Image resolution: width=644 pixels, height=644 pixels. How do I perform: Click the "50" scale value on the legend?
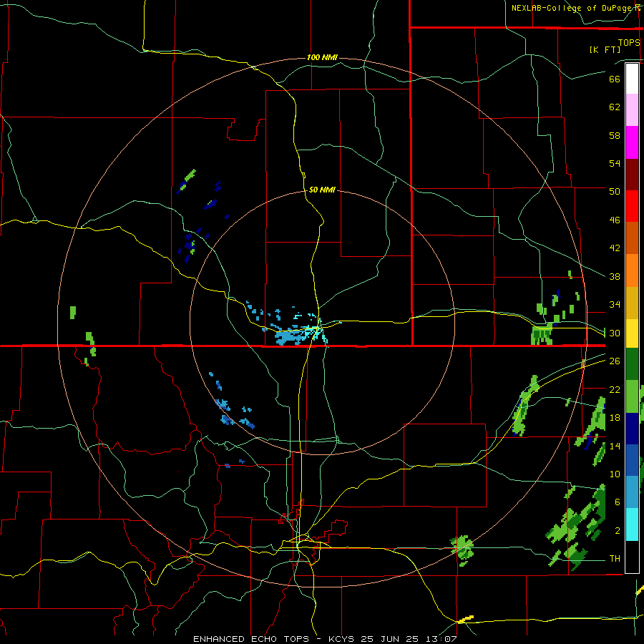[x=615, y=192]
